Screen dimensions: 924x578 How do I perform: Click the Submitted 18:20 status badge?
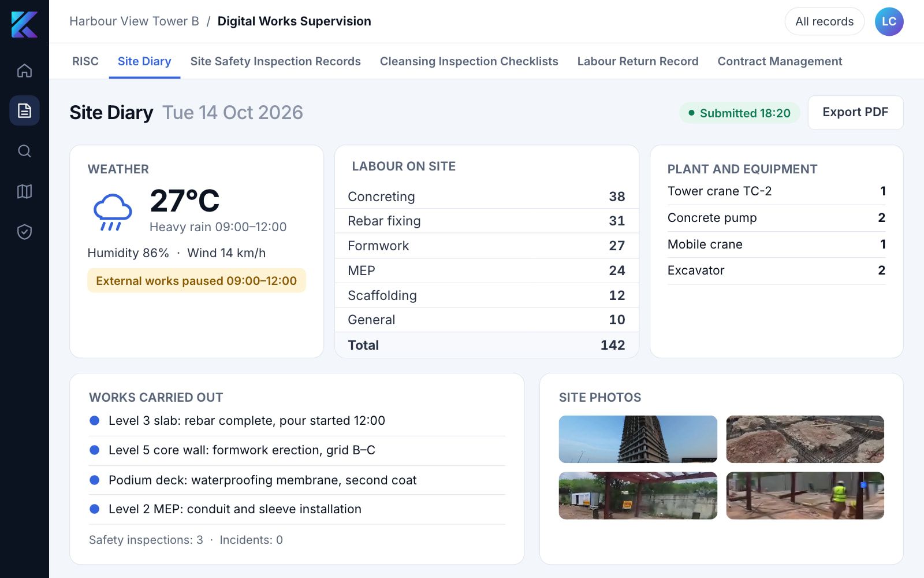tap(739, 113)
